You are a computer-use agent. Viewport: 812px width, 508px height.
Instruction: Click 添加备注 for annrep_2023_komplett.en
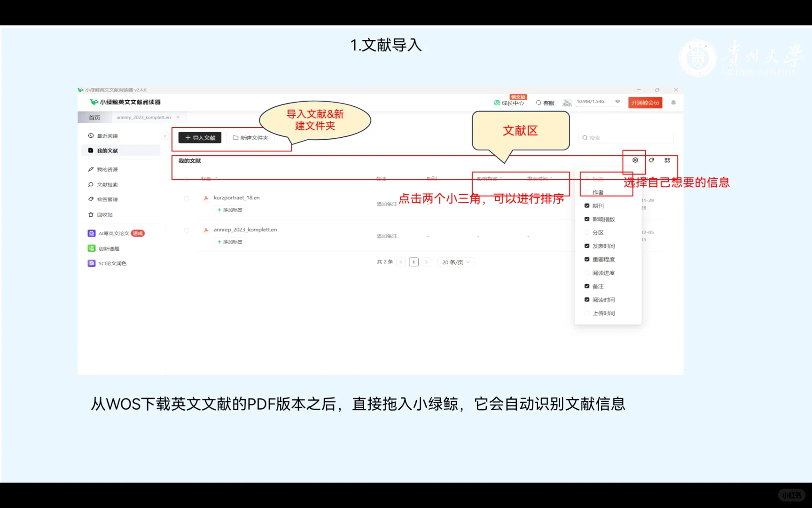point(387,236)
